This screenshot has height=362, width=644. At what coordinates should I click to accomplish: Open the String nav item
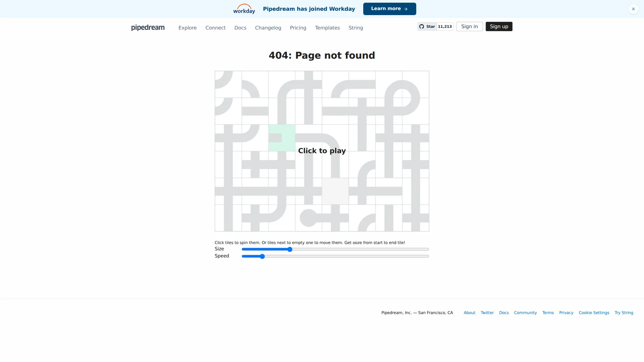[356, 27]
